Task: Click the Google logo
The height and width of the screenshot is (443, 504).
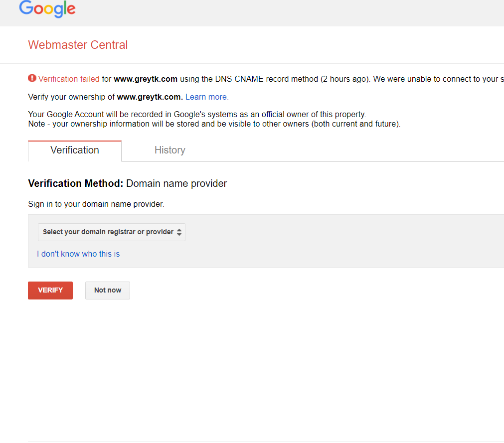Action: (x=47, y=8)
